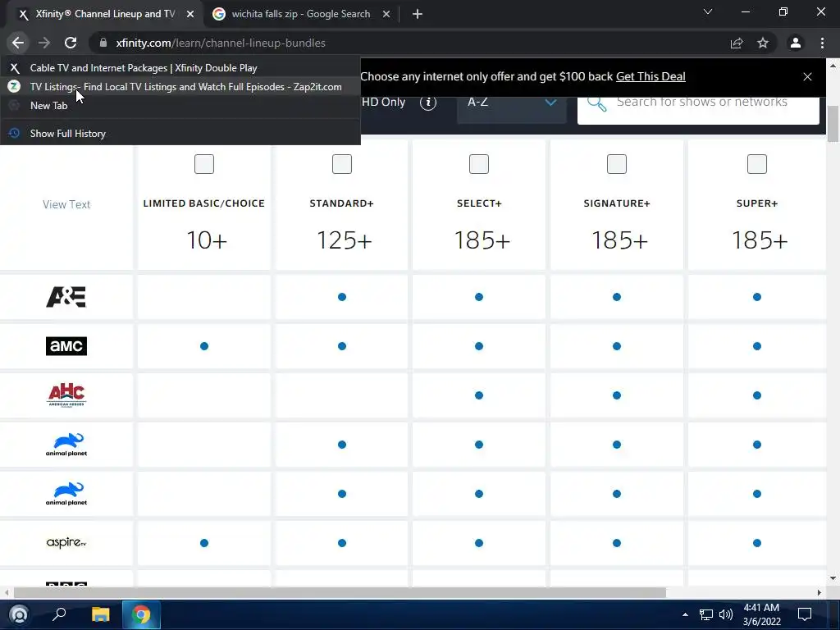Click the aspire TV logo
The width and height of the screenshot is (840, 630).
coord(66,543)
